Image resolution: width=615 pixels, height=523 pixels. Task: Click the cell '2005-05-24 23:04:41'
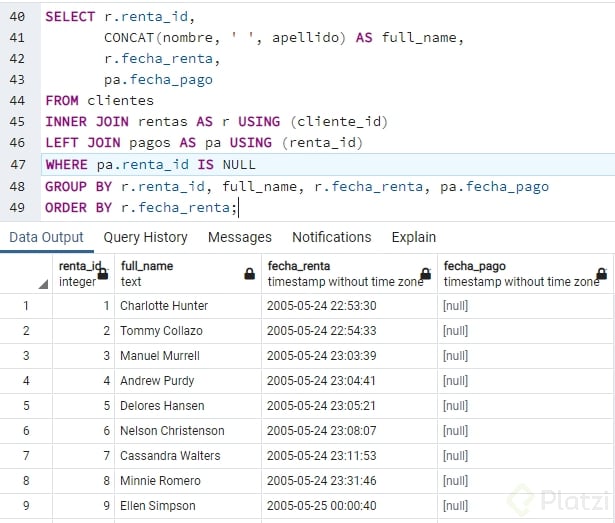tap(349, 381)
